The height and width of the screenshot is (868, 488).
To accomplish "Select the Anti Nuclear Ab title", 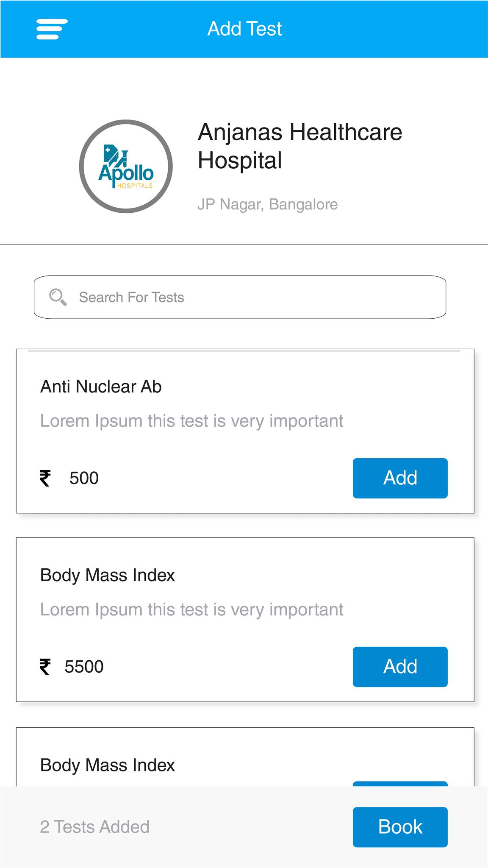I will [x=101, y=387].
